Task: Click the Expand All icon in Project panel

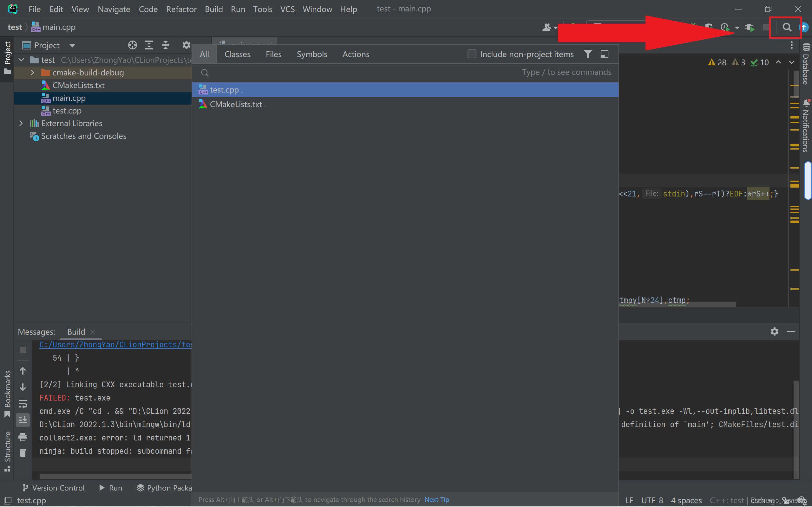Action: click(149, 45)
